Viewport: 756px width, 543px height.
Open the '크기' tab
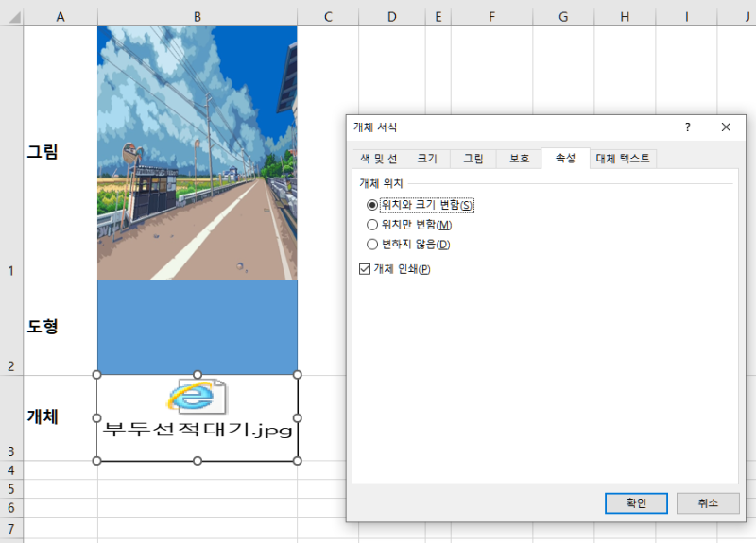pyautogui.click(x=427, y=159)
